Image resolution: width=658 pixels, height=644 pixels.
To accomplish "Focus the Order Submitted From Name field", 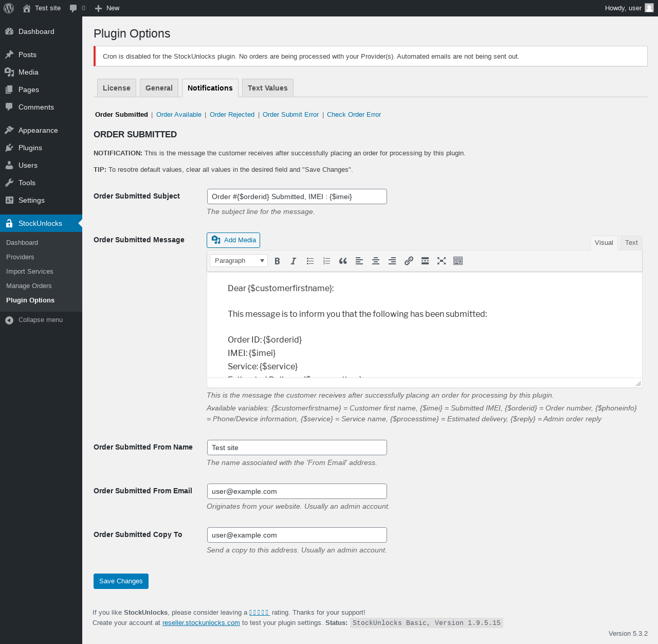I will [297, 448].
